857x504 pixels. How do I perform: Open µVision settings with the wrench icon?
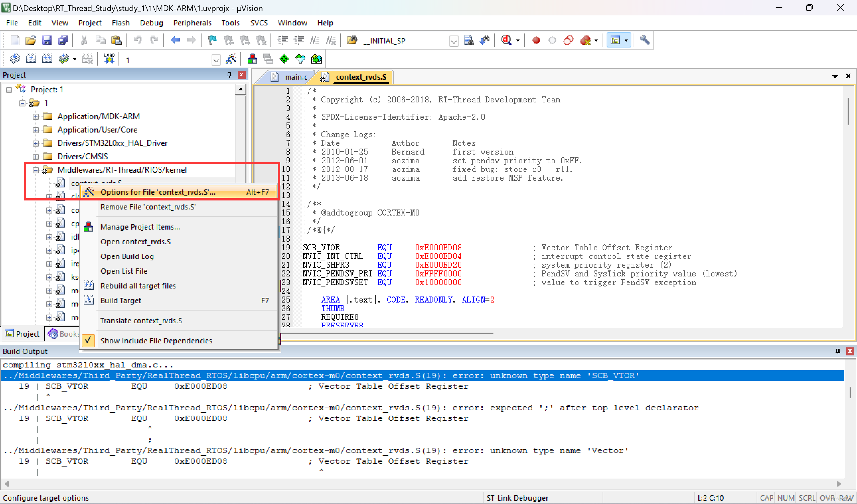tap(645, 40)
